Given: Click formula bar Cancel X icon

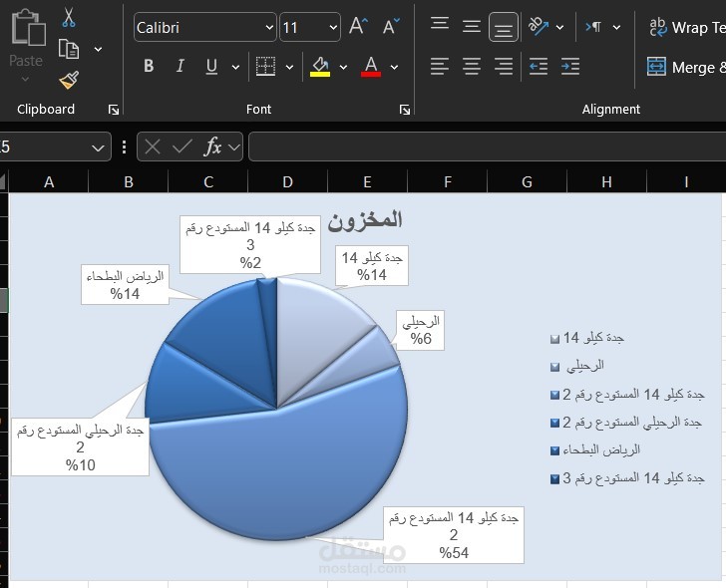Looking at the screenshot, I should (152, 147).
